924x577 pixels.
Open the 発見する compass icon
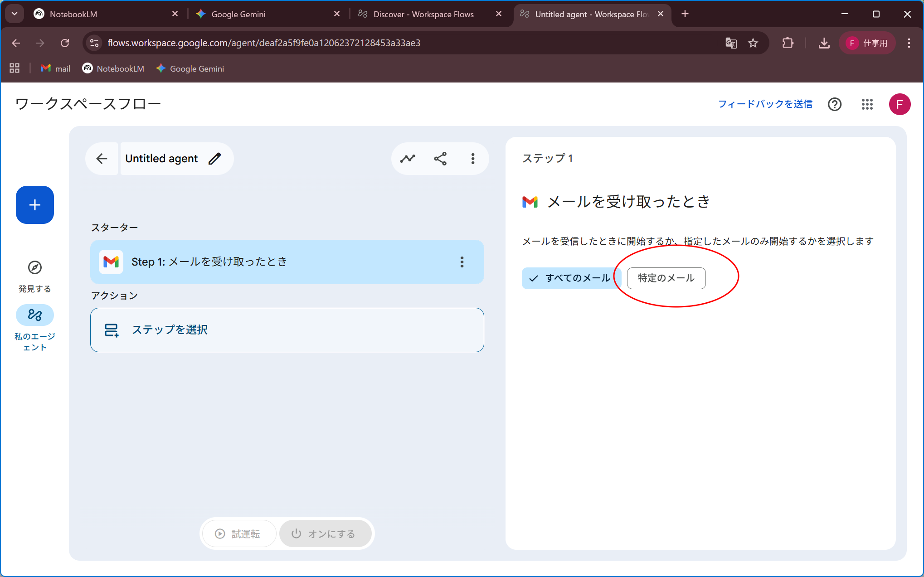pyautogui.click(x=35, y=267)
